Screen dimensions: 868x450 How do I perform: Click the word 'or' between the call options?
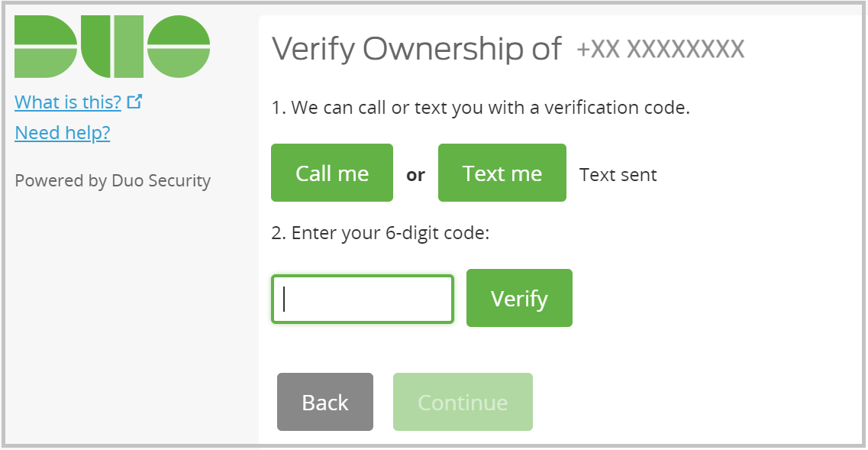(x=415, y=174)
